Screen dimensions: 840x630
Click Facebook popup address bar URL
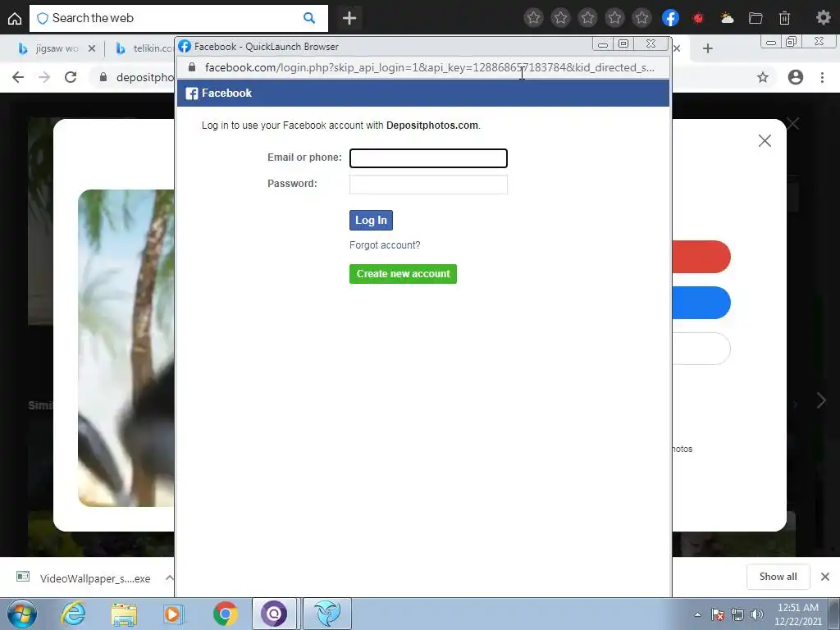tap(429, 67)
